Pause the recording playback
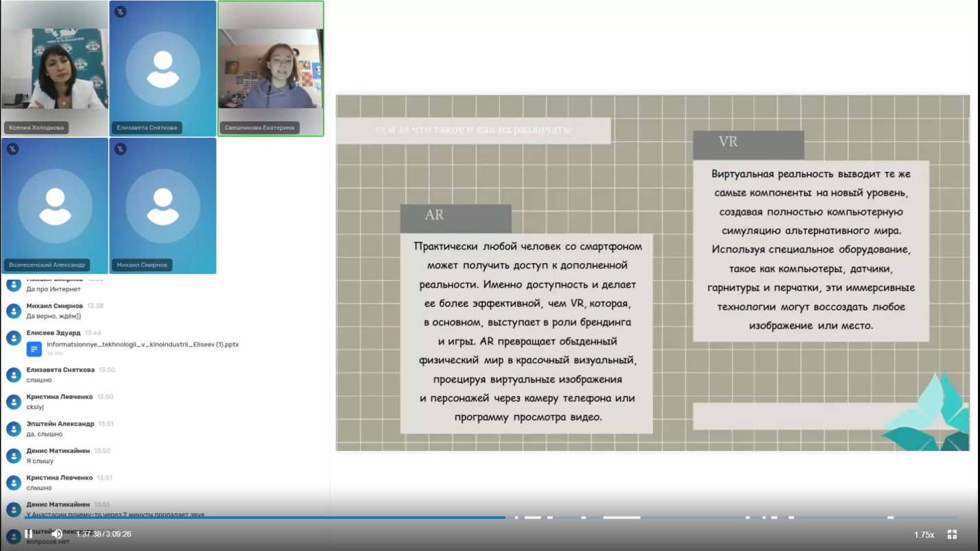This screenshot has width=980, height=551. pyautogui.click(x=29, y=534)
